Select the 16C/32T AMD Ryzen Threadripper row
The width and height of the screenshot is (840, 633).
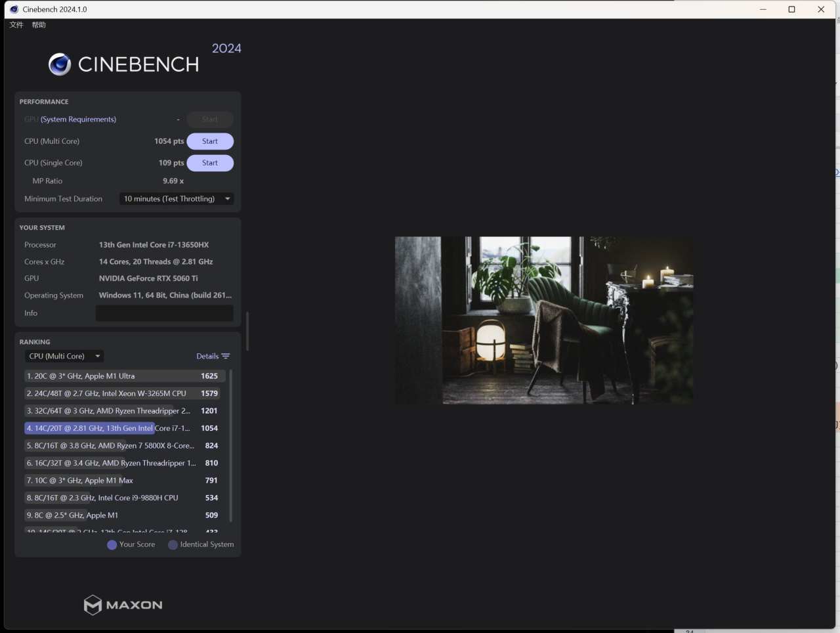[125, 463]
